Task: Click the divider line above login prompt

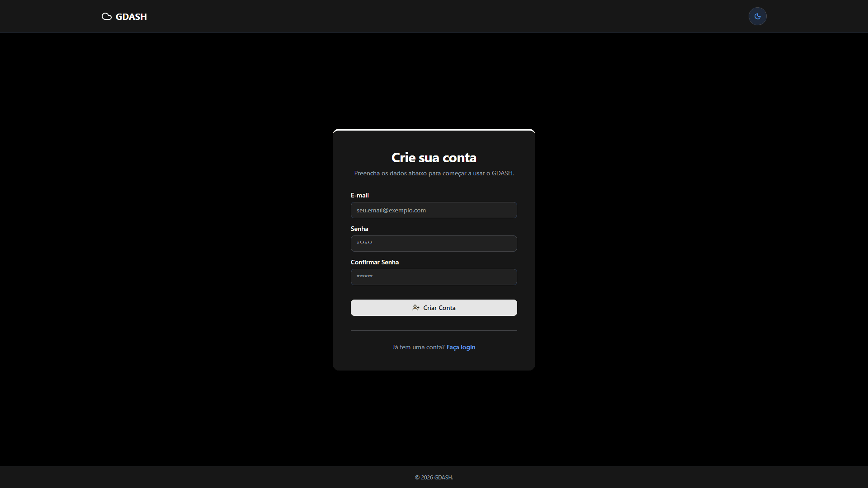Action: [x=434, y=330]
